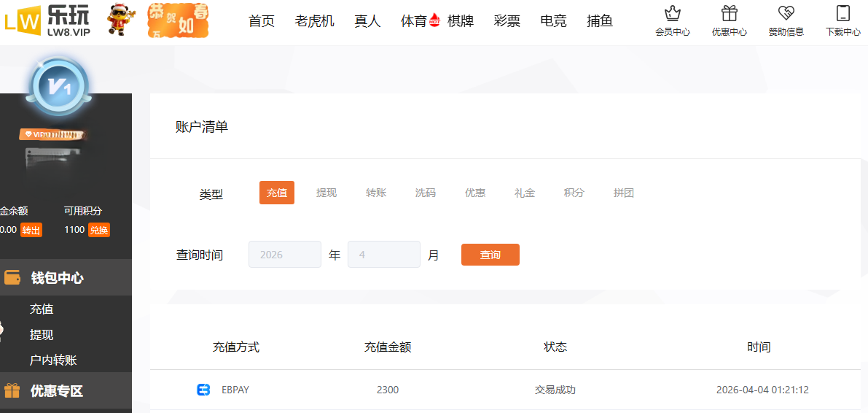Select the 充值 type filter
This screenshot has width=868, height=413.
[277, 193]
